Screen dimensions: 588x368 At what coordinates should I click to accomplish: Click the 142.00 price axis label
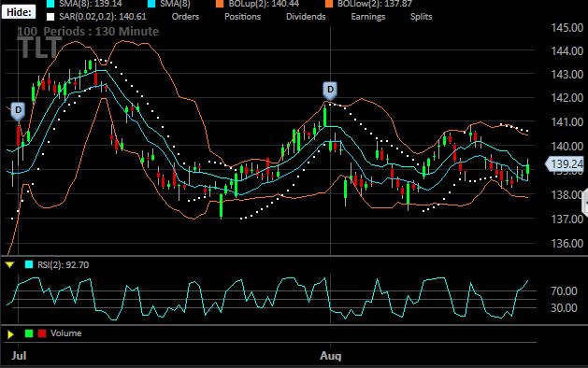coord(567,98)
